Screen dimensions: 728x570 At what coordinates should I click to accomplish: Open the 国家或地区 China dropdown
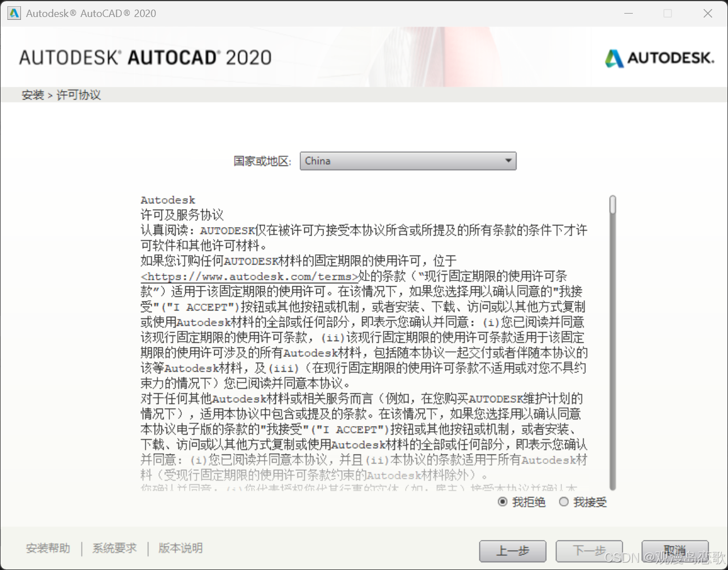click(408, 161)
